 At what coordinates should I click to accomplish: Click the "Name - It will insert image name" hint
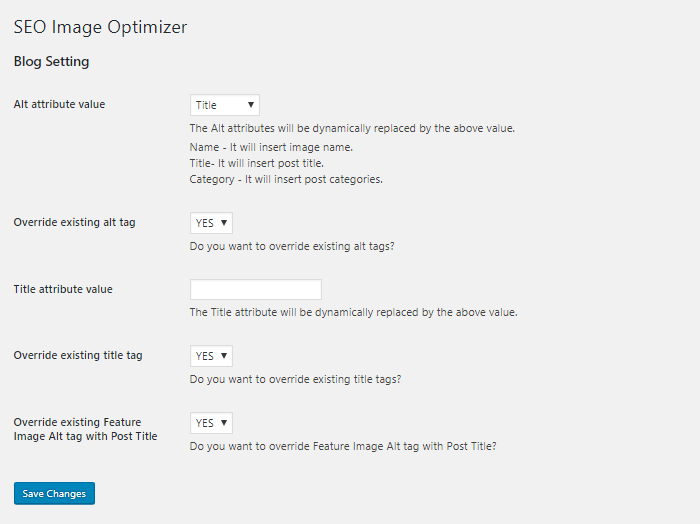tap(271, 147)
